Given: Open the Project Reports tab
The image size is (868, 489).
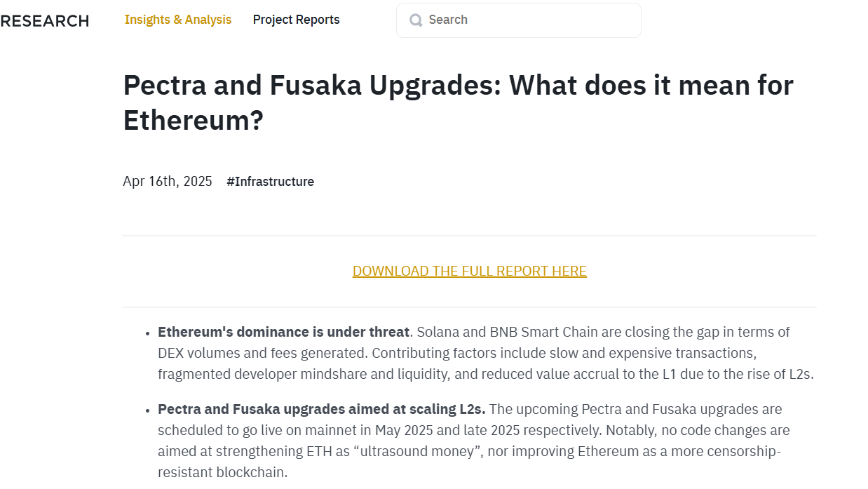Looking at the screenshot, I should (x=296, y=20).
